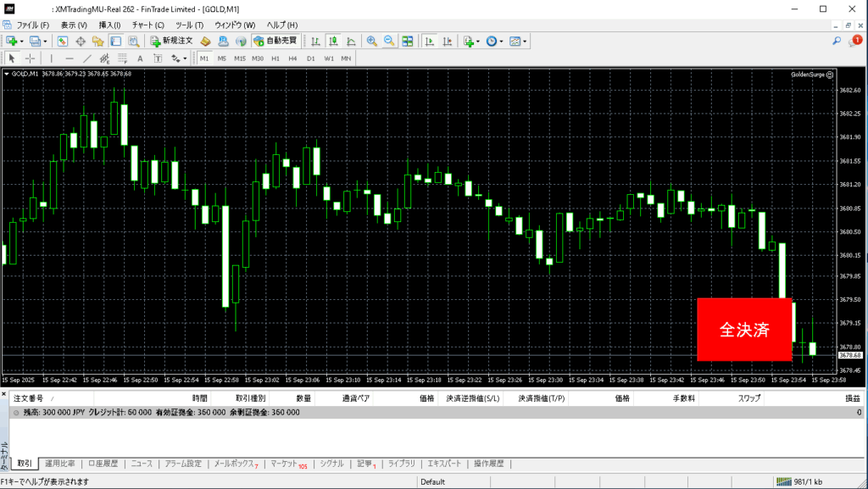868x489 pixels.
Task: Switch chart to candlestick mode
Action: click(334, 41)
